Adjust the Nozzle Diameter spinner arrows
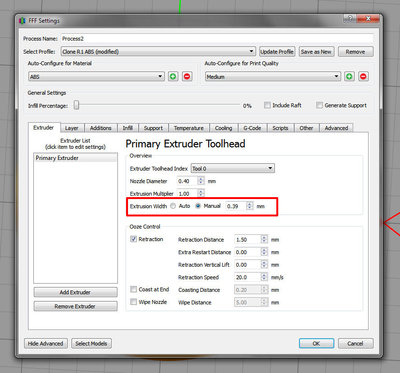Image resolution: width=400 pixels, height=373 pixels. 201,181
